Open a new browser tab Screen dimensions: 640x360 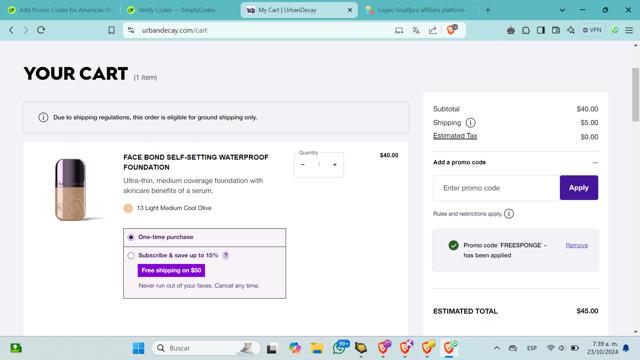click(487, 10)
